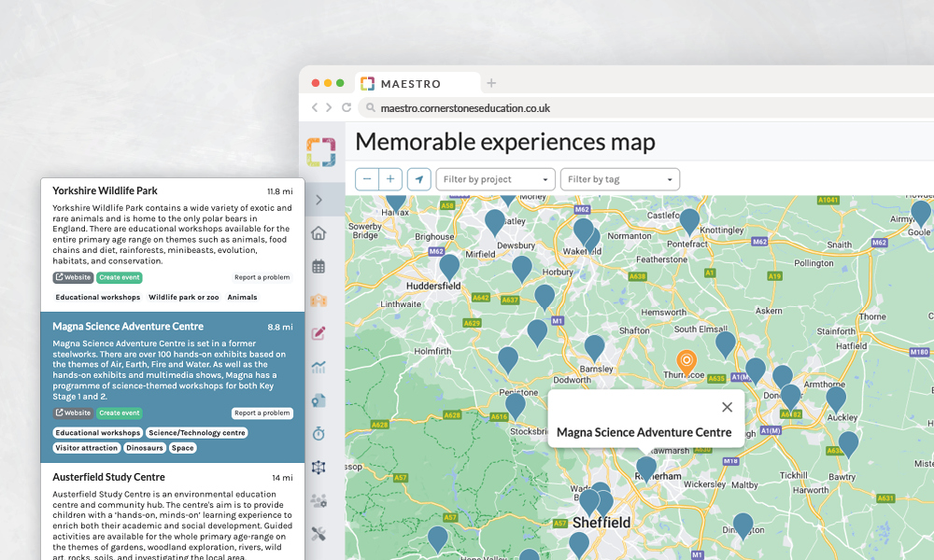Viewport: 934px width, 560px height.
Task: Click the home icon in sidebar
Action: [x=319, y=233]
